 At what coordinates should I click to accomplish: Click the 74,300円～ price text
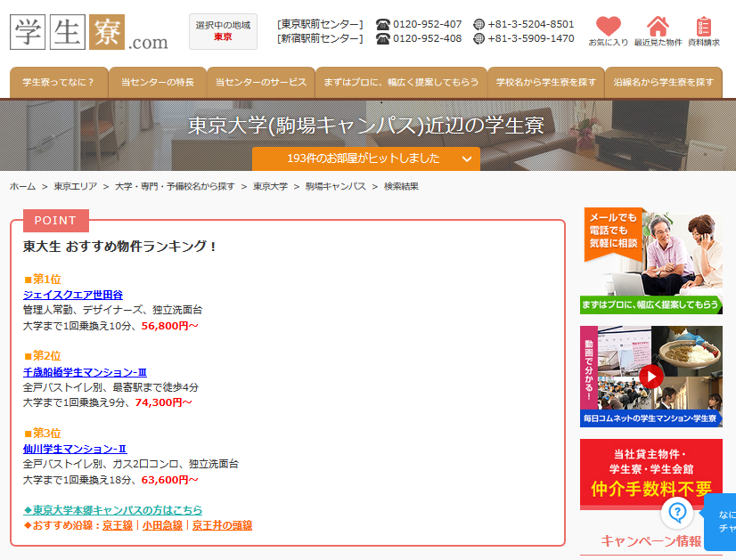[163, 402]
